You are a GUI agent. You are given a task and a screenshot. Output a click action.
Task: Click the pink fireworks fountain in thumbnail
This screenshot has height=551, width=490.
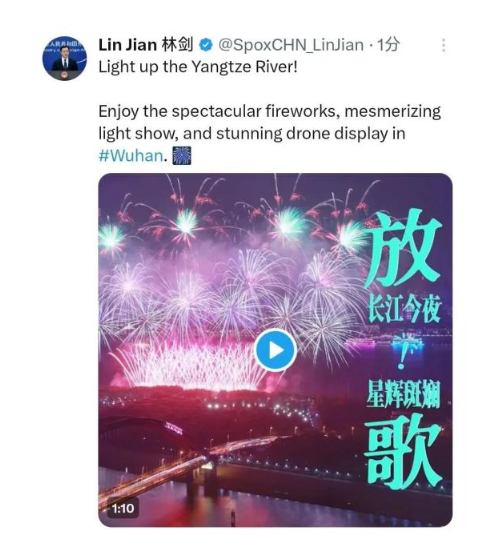(190, 365)
